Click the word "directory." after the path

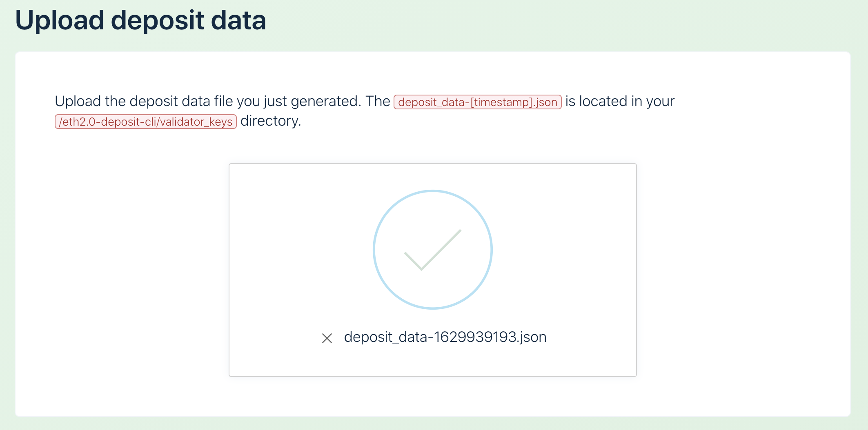271,121
